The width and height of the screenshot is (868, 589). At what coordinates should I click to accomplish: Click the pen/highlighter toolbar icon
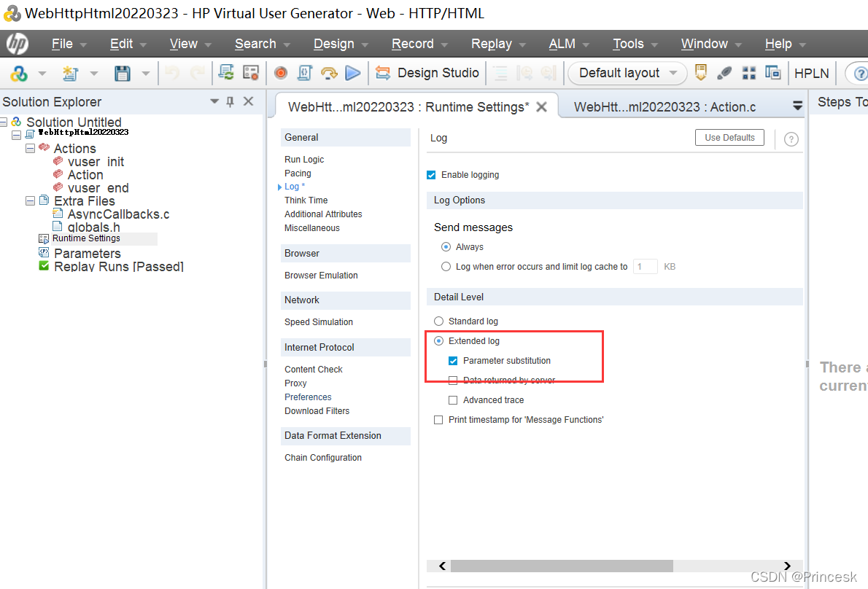tap(724, 72)
